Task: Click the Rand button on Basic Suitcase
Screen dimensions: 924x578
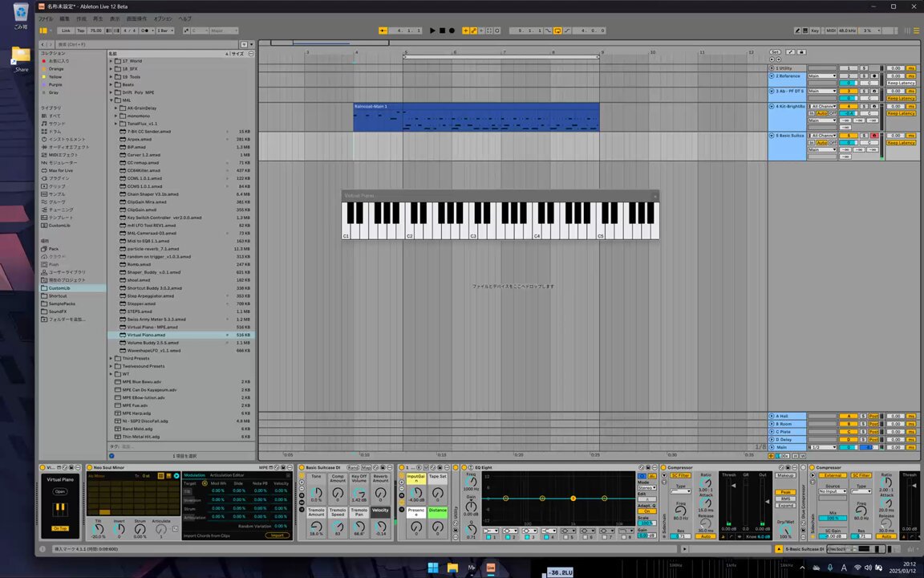Action: [352, 467]
